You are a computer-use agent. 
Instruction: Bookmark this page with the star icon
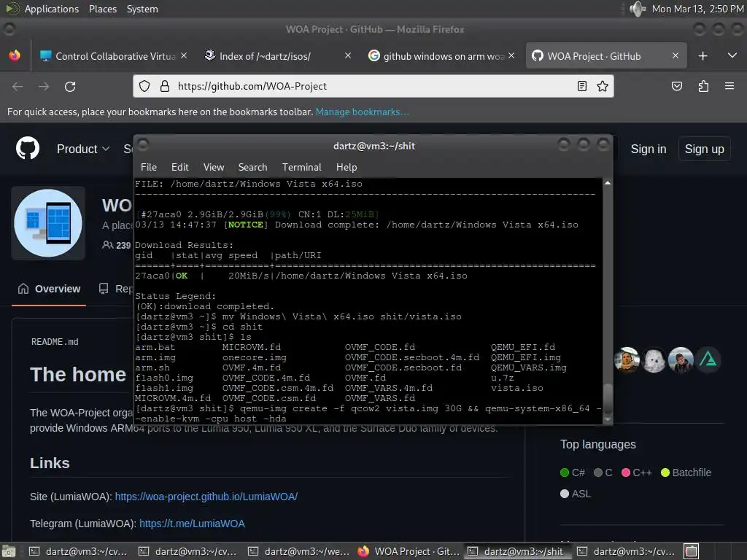click(x=602, y=86)
